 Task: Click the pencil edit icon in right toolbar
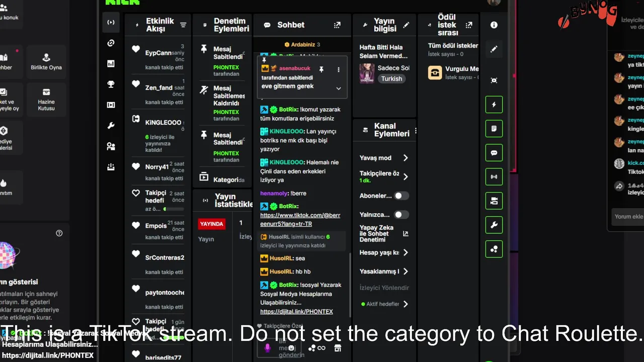point(494,49)
